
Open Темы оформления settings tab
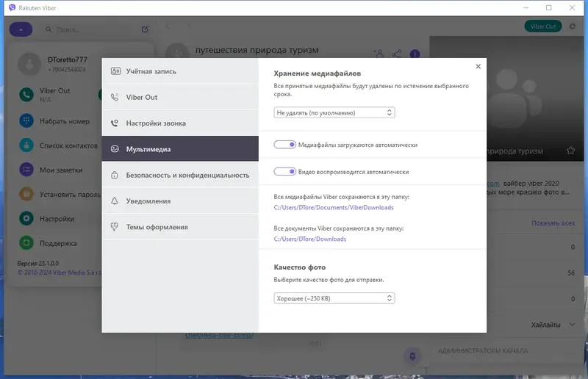180,227
